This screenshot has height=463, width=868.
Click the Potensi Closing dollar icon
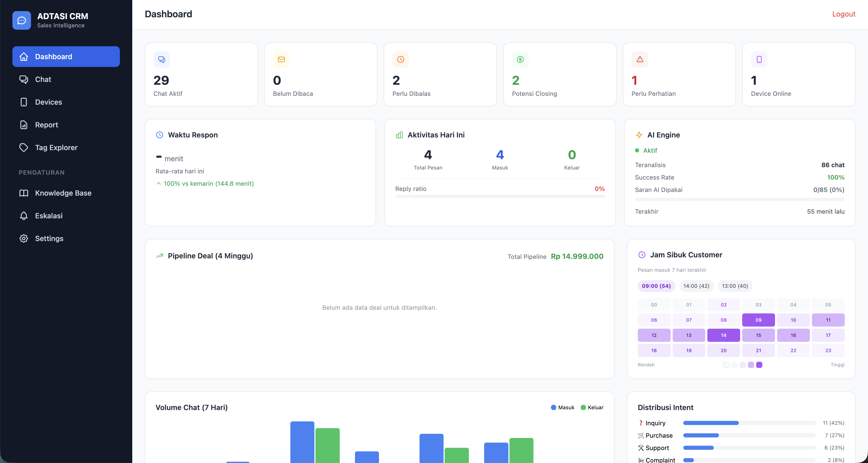(x=520, y=60)
